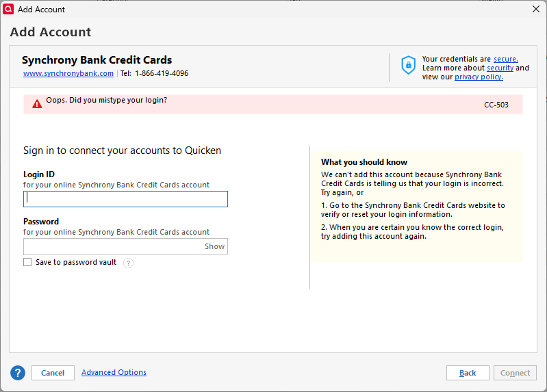The height and width of the screenshot is (392, 547).
Task: Click the Connect button
Action: [515, 373]
